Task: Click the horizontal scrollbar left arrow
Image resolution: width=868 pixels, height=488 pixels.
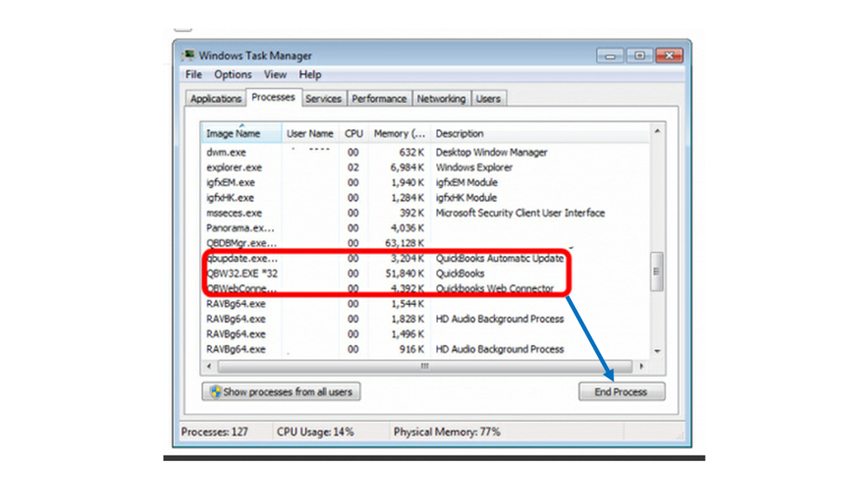Action: pos(209,366)
